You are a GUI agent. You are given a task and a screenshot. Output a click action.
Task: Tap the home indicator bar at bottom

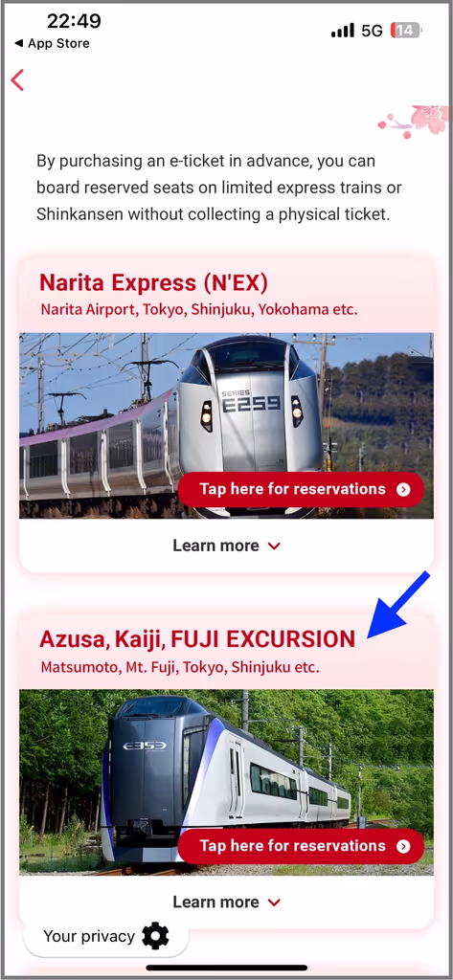pos(226,968)
